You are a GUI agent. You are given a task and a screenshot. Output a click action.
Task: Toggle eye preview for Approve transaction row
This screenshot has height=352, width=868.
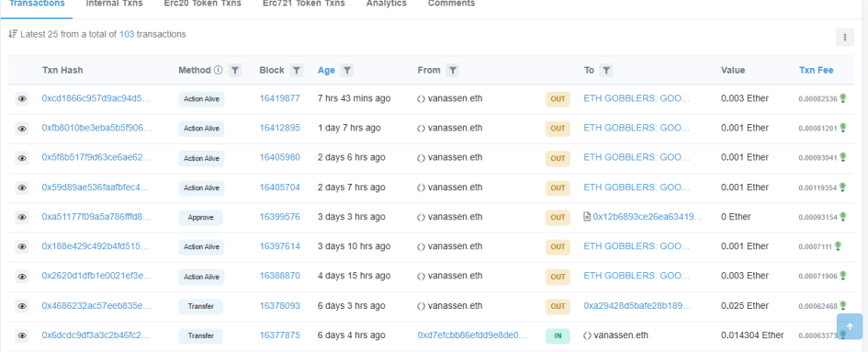22,217
